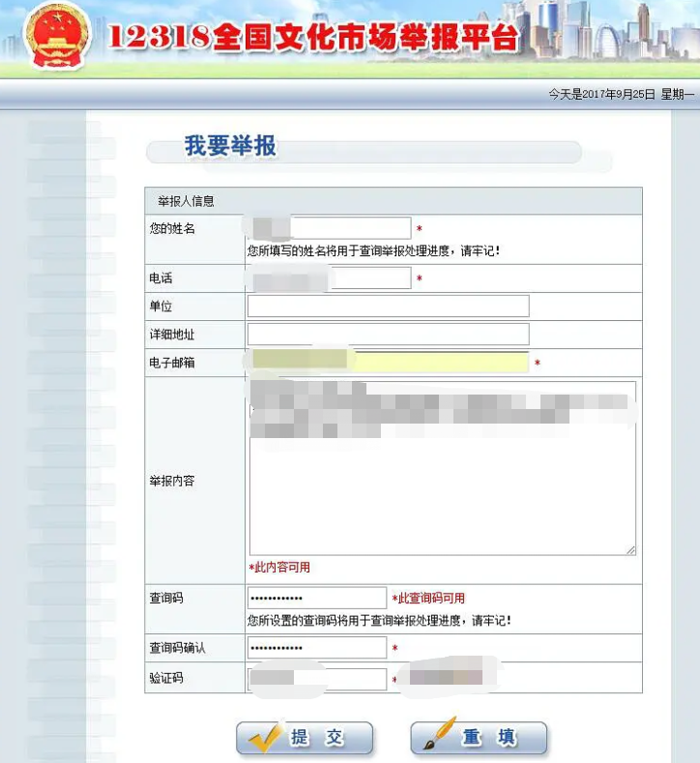Focus the 单位 organization input field
The height and width of the screenshot is (763, 700).
pos(388,307)
